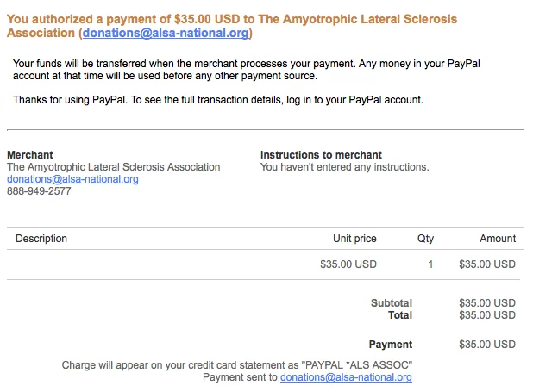The image size is (533, 392).
Task: Click the bold "Merchant" section heading
Action: (30, 155)
